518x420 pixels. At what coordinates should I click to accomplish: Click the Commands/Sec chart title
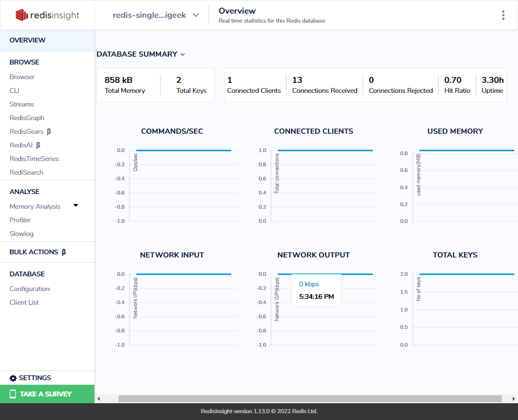172,131
